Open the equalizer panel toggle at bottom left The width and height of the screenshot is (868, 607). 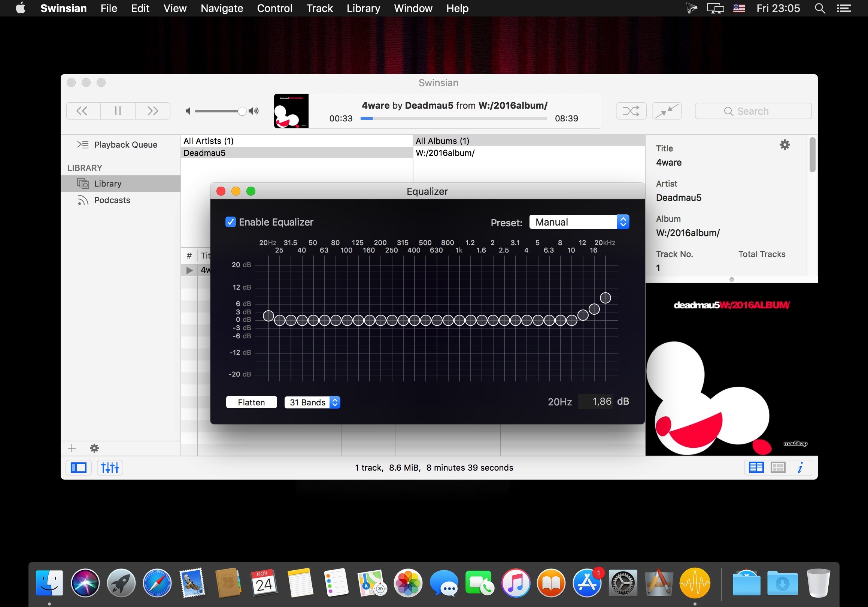109,468
